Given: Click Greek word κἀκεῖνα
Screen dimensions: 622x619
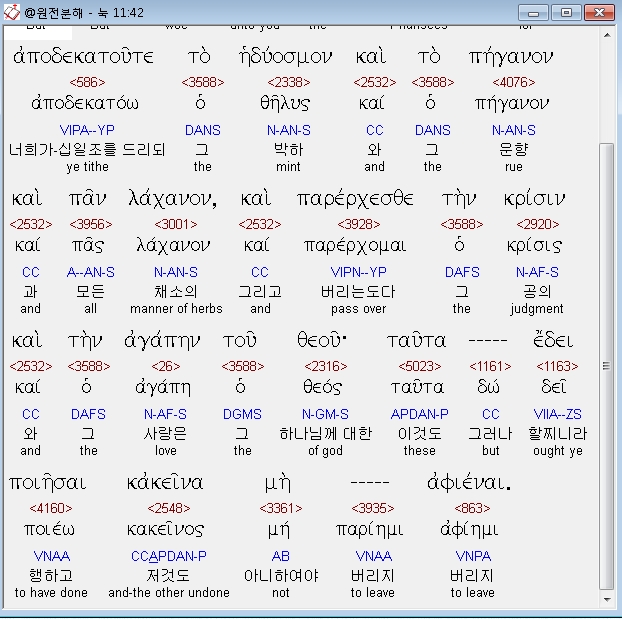Looking at the screenshot, I should (165, 483).
